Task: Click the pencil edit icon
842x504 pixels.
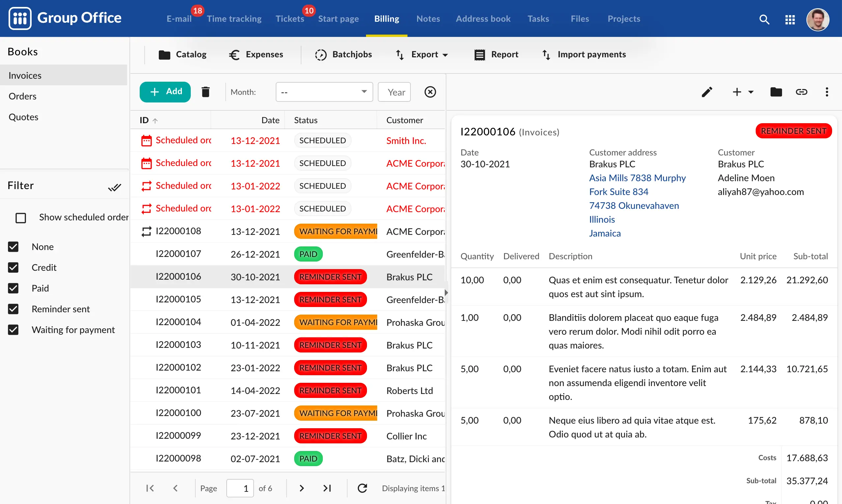Action: [x=707, y=92]
